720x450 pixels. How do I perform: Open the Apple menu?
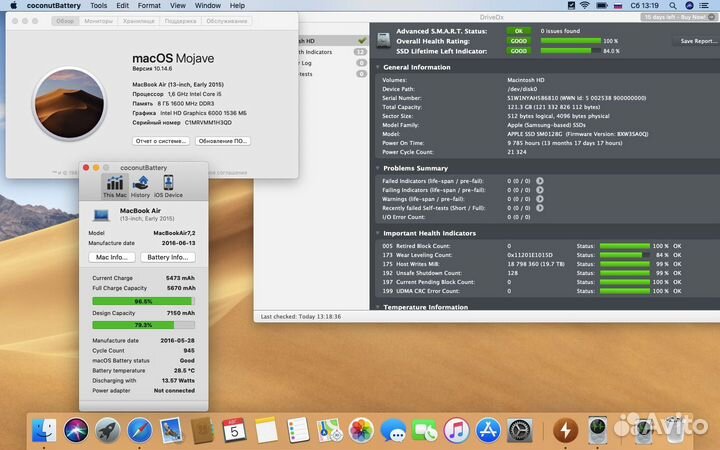(14, 6)
